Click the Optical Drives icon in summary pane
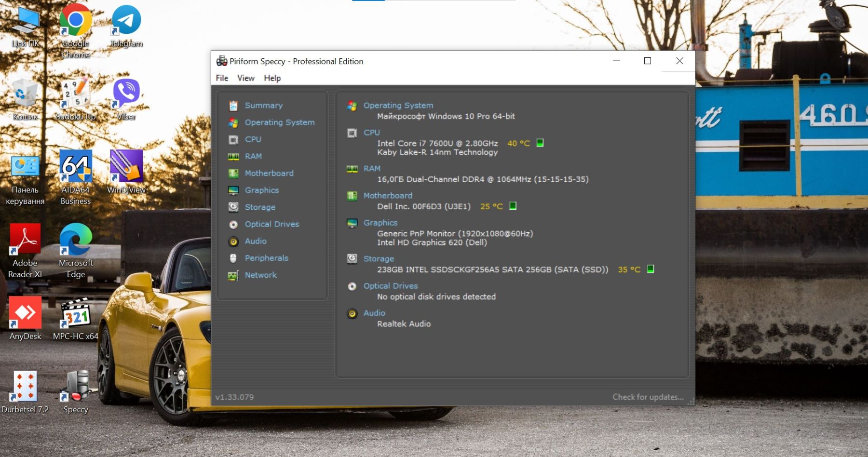The image size is (868, 457). pyautogui.click(x=352, y=286)
